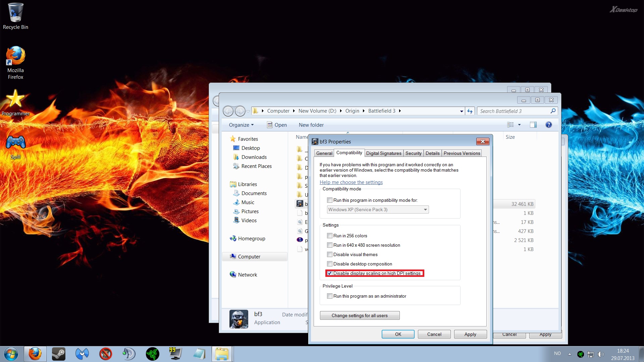Viewport: 644px width, 362px height.
Task: Expand the arrow after New Volume (D:)
Action: pyautogui.click(x=341, y=111)
